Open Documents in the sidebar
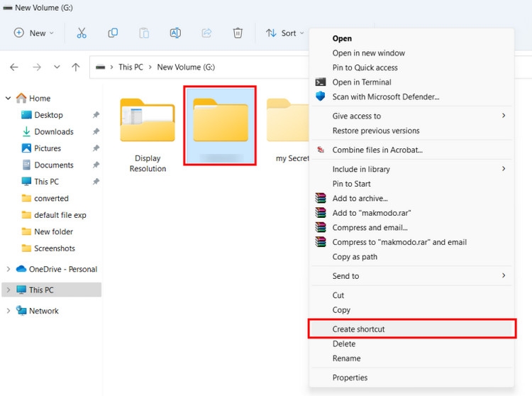 point(48,165)
